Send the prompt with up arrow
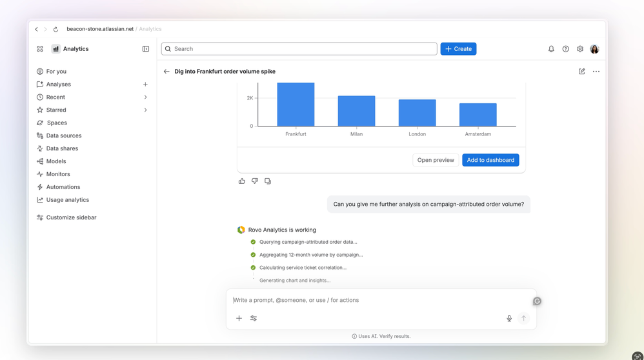This screenshot has width=644, height=360. pos(524,318)
